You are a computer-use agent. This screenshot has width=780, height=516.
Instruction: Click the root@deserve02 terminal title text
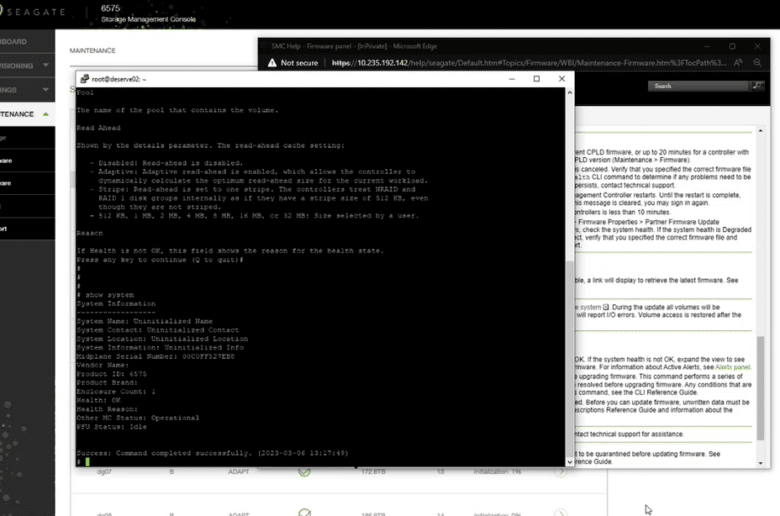coord(118,79)
